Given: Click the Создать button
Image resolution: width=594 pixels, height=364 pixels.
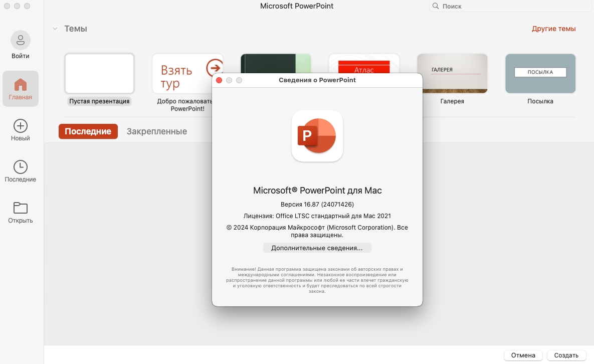Looking at the screenshot, I should tap(566, 355).
